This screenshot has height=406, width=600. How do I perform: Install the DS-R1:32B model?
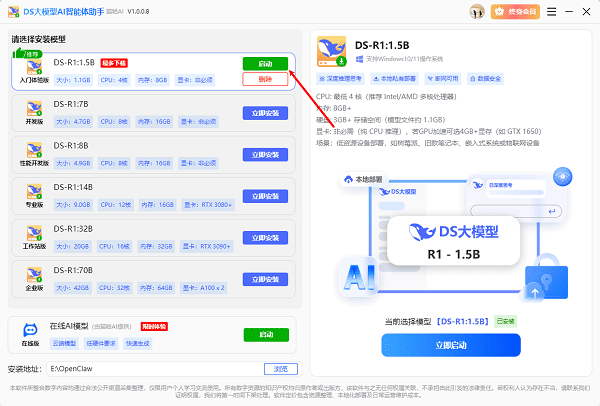tap(265, 238)
